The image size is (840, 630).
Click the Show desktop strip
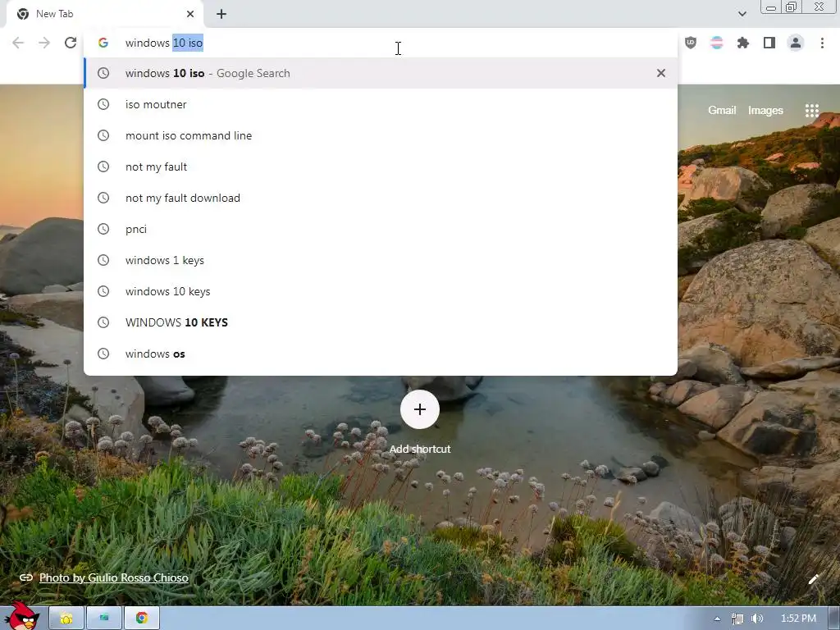pos(833,619)
